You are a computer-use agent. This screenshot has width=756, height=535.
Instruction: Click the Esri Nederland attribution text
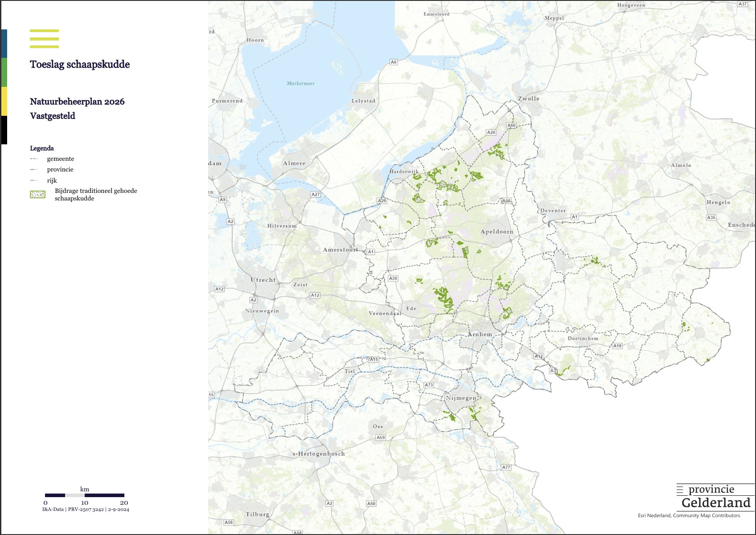click(x=689, y=515)
